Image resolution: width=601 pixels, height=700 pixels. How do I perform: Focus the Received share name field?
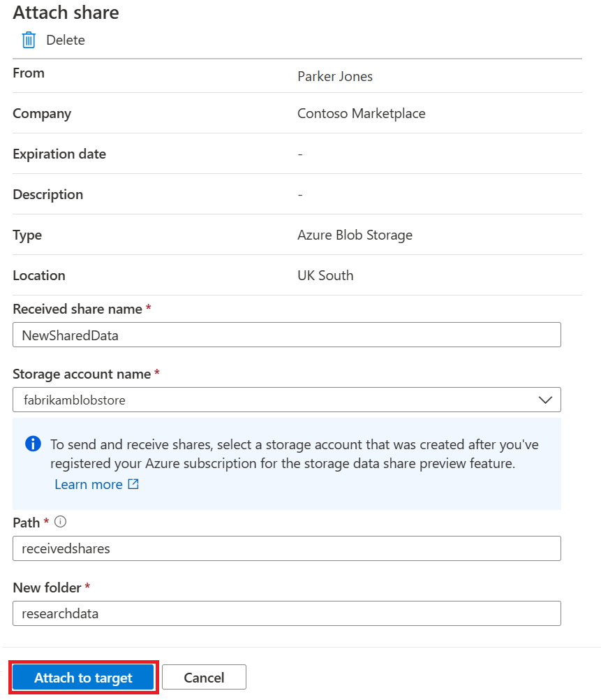click(286, 335)
